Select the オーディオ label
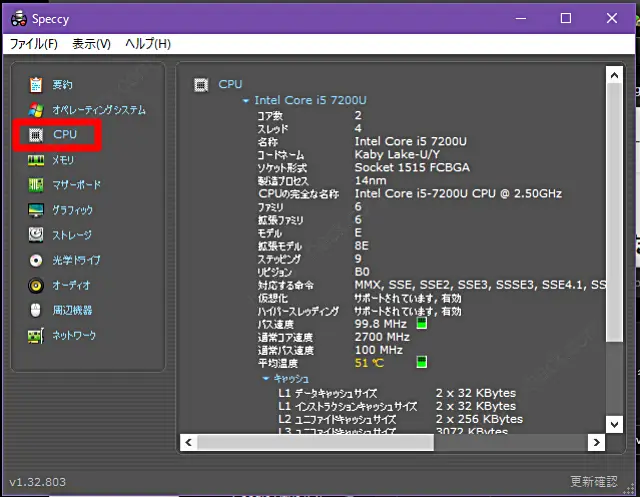 [71, 285]
